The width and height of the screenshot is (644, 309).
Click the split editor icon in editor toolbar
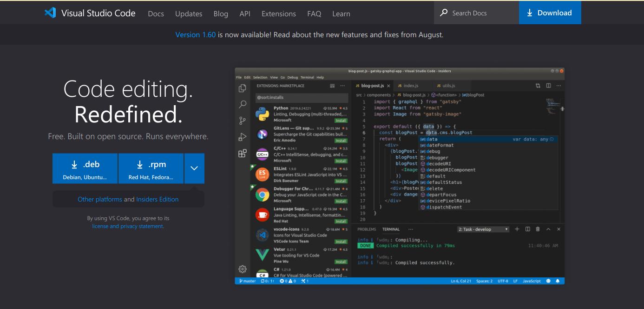coord(548,86)
